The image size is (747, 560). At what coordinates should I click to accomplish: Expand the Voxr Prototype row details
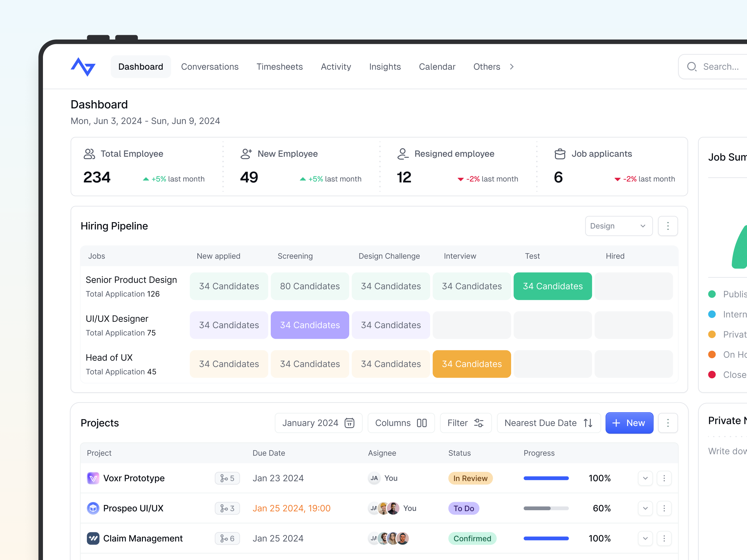[x=645, y=478]
